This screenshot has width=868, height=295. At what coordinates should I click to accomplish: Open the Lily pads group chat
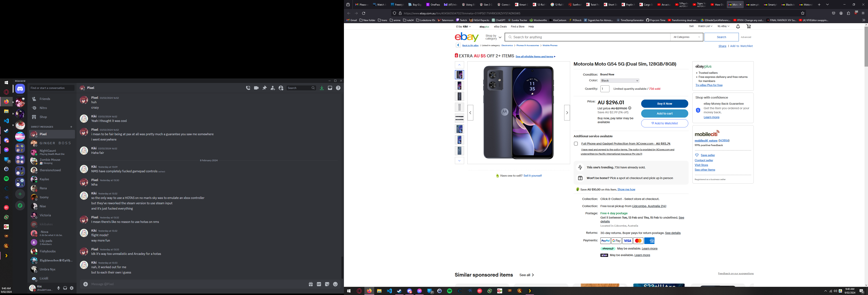click(x=52, y=242)
